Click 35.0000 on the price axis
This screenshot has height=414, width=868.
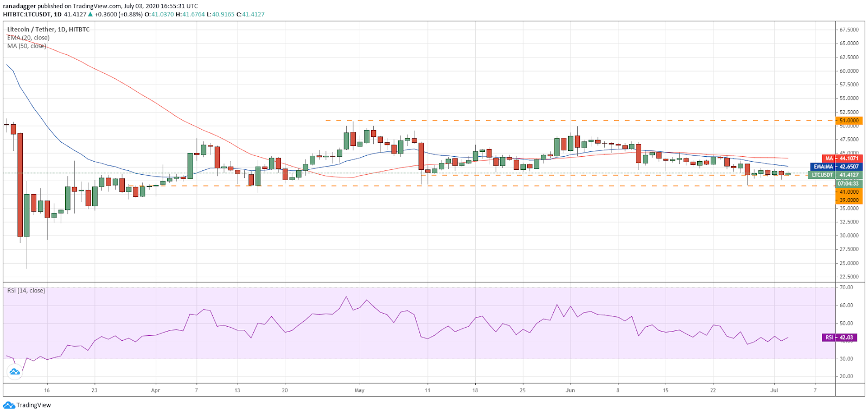849,208
